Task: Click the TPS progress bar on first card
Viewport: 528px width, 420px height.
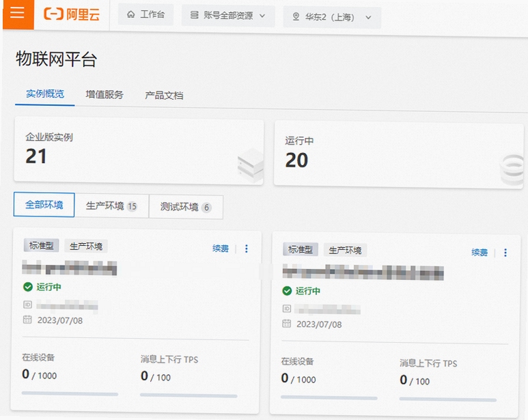Action: tap(189, 396)
